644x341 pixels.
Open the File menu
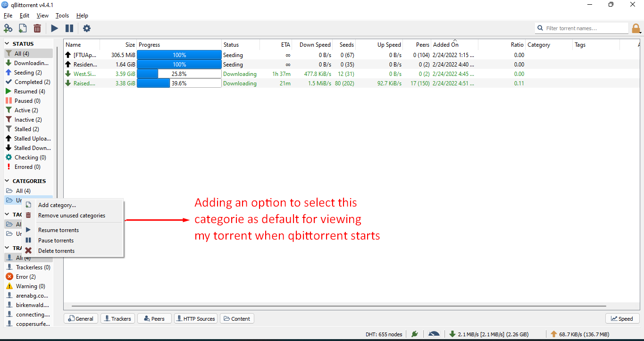click(8, 16)
